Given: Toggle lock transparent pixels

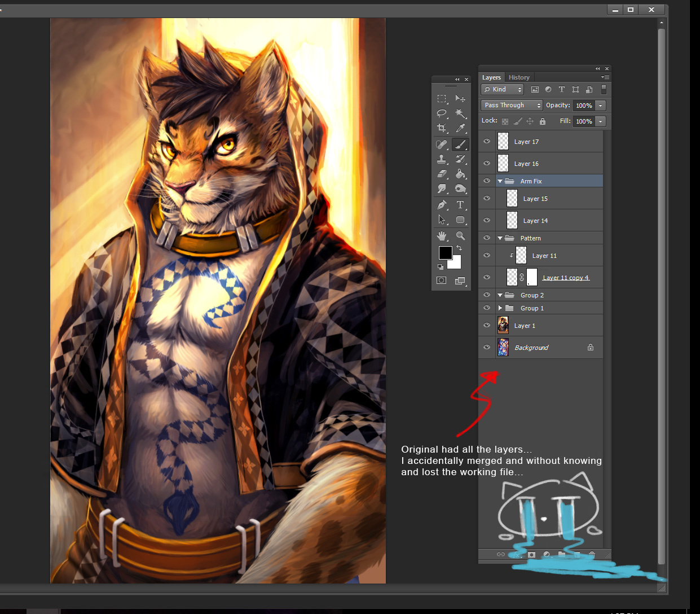Looking at the screenshot, I should 505,121.
